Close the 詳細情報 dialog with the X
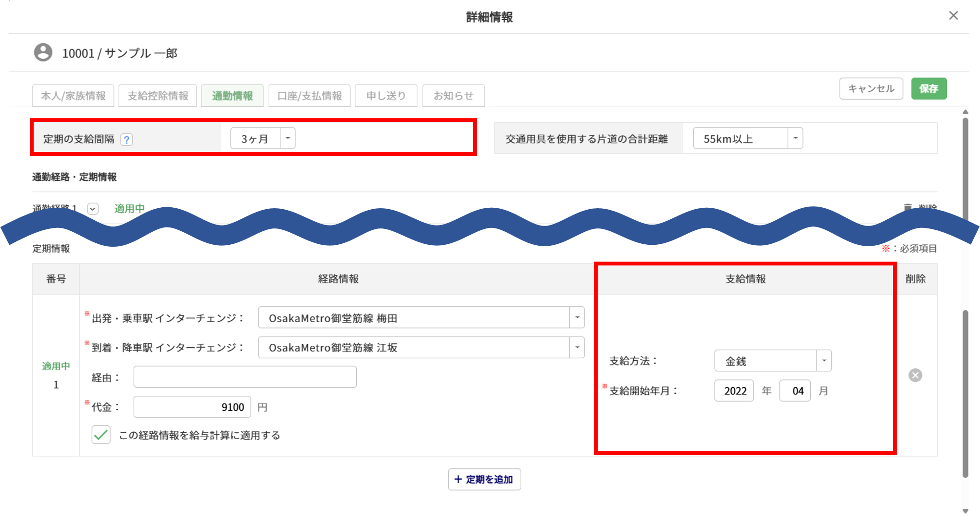 [x=953, y=16]
